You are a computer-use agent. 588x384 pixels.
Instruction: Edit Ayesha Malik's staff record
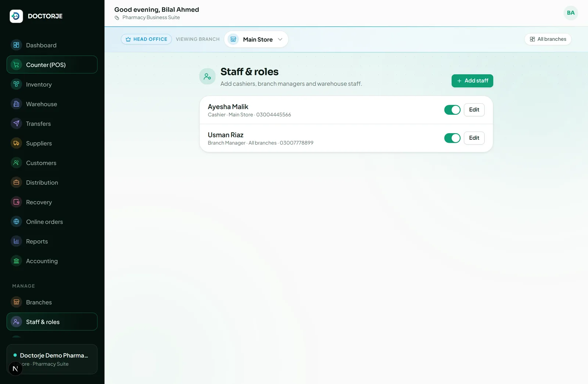[x=474, y=110]
